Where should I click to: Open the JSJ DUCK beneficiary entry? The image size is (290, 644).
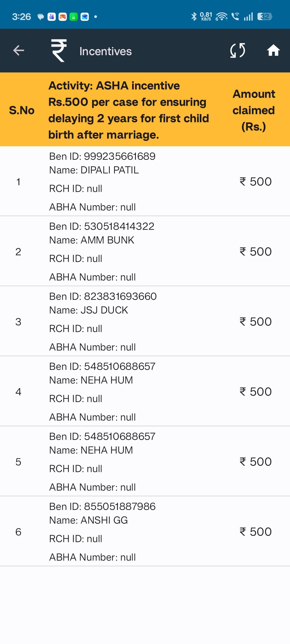coord(145,321)
